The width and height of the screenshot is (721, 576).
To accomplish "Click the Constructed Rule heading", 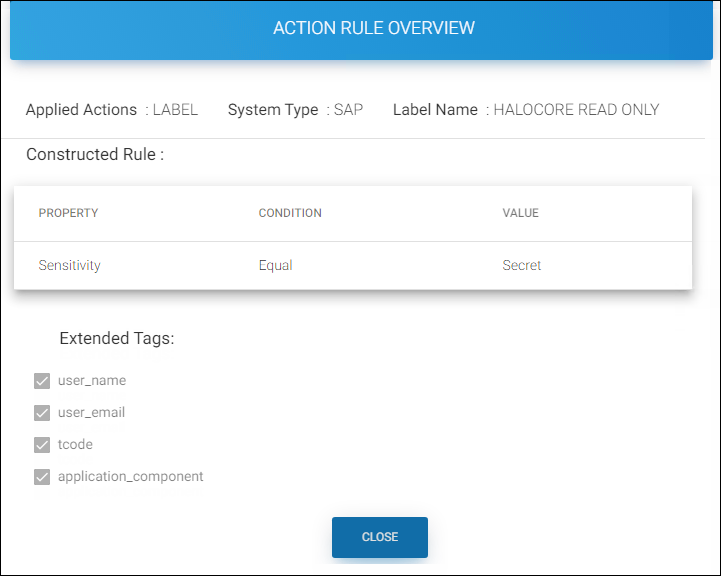I will [94, 154].
